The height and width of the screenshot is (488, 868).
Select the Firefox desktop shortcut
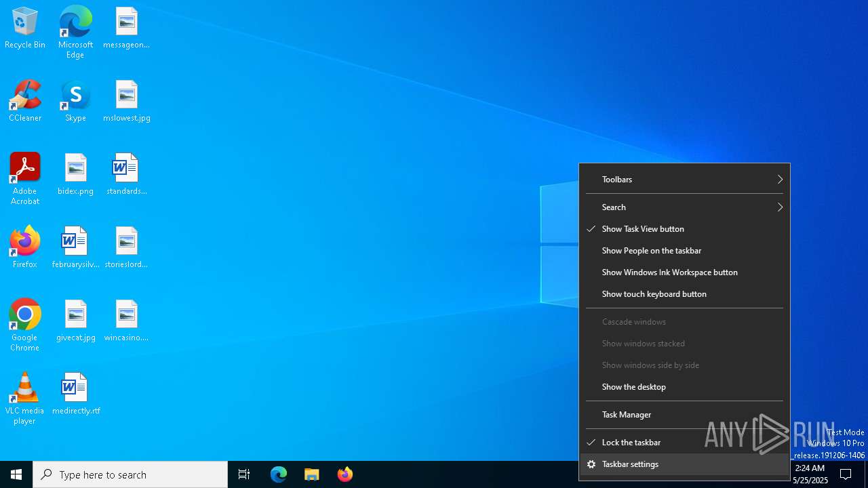25,247
